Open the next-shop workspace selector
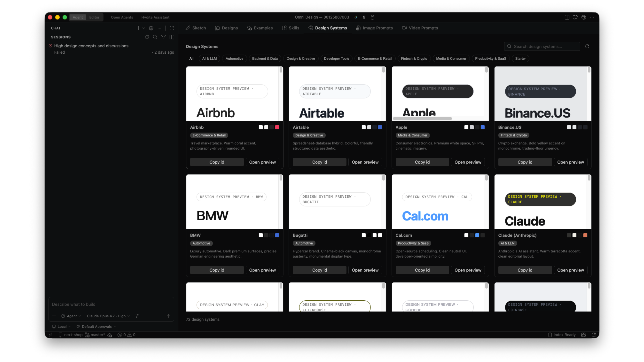This screenshot has width=644, height=362. click(x=70, y=335)
